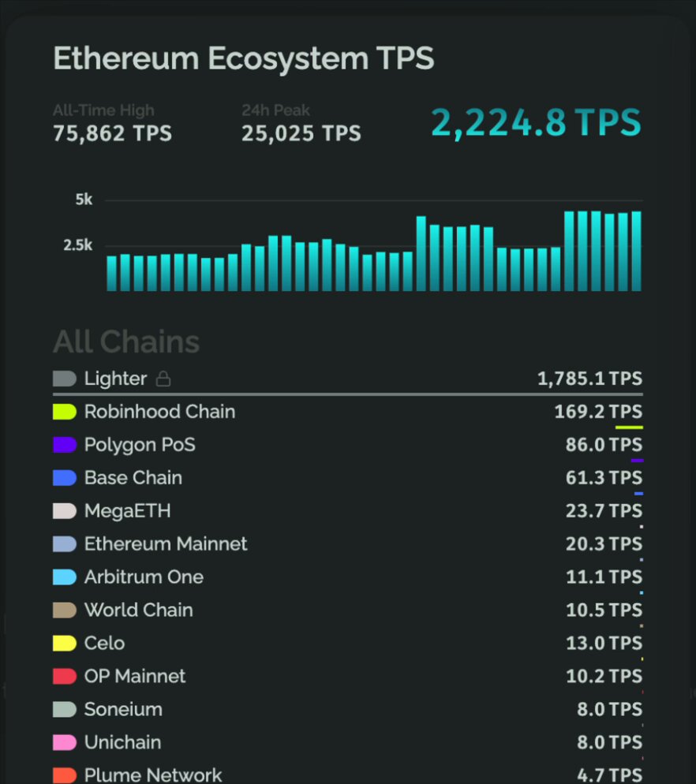Click the tallest rightmost chart bar

coord(637,251)
